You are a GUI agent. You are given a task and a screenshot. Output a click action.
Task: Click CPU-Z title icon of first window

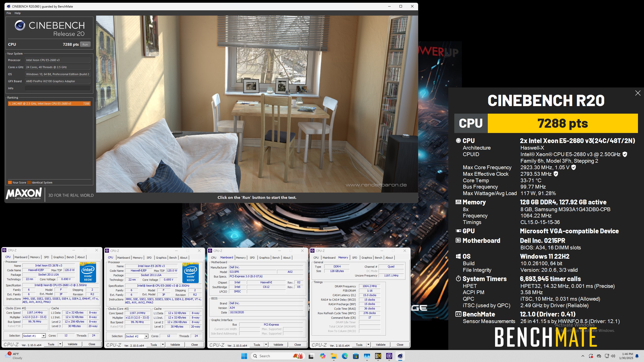point(4,250)
